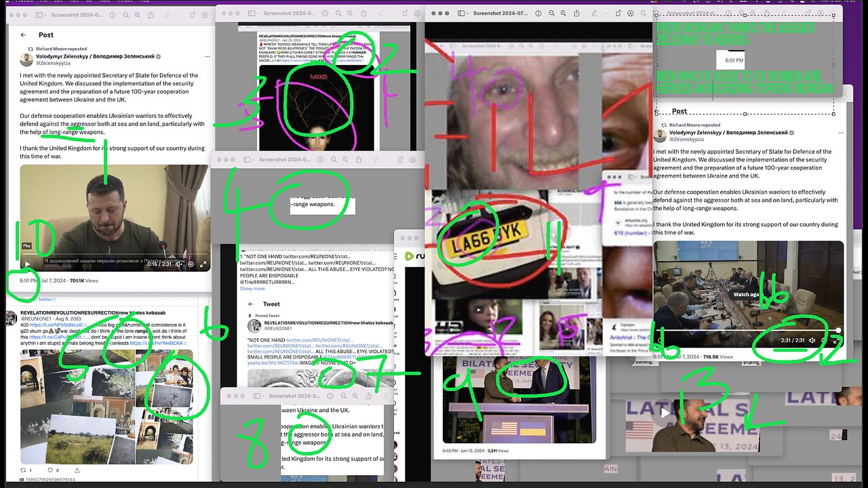
Task: Click "716.8K Views" under right post
Action: tap(717, 356)
